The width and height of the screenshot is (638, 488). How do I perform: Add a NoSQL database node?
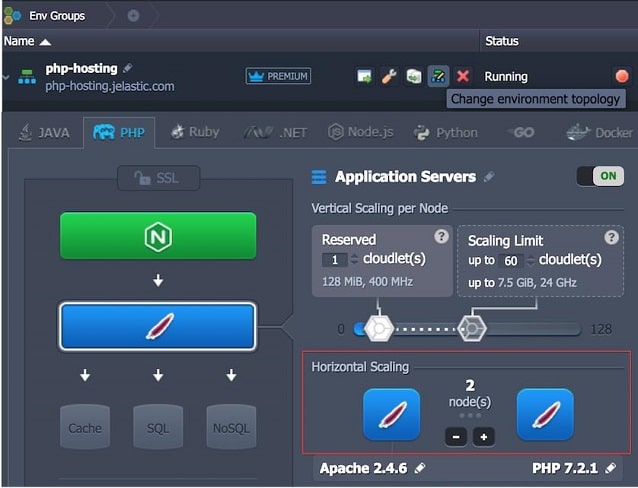pos(232,427)
